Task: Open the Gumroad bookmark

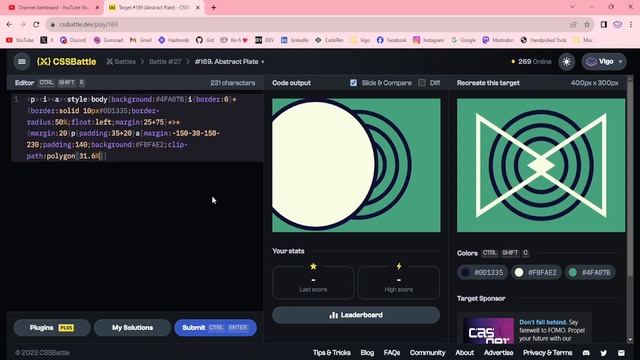Action: coord(108,40)
